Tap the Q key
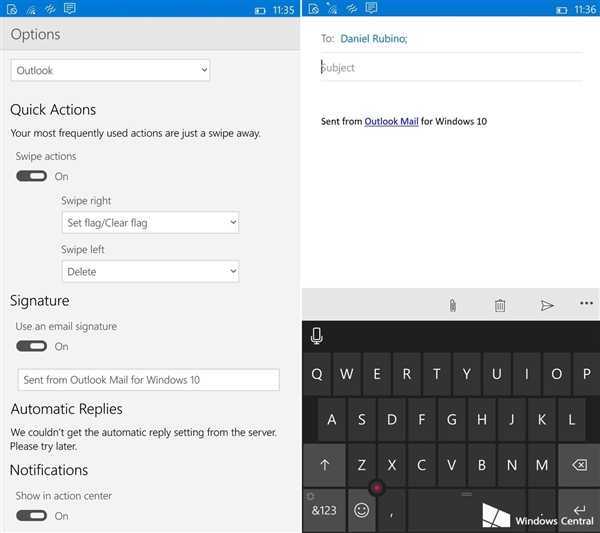Screen dimensions: 600x533 317,374
